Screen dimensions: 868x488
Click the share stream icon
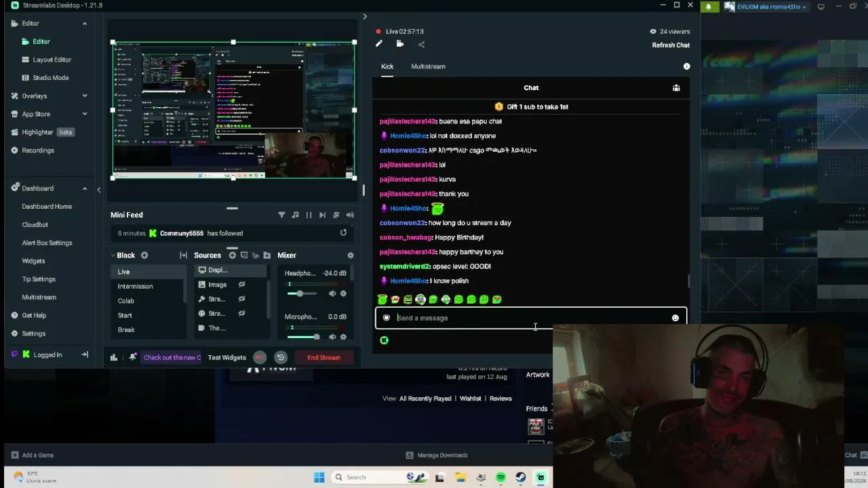pos(421,45)
